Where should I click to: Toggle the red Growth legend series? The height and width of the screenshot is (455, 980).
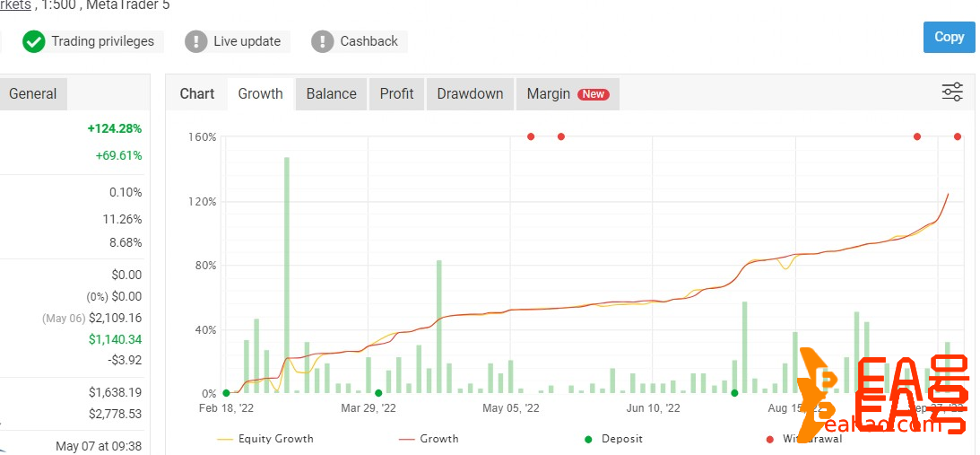[x=429, y=439]
